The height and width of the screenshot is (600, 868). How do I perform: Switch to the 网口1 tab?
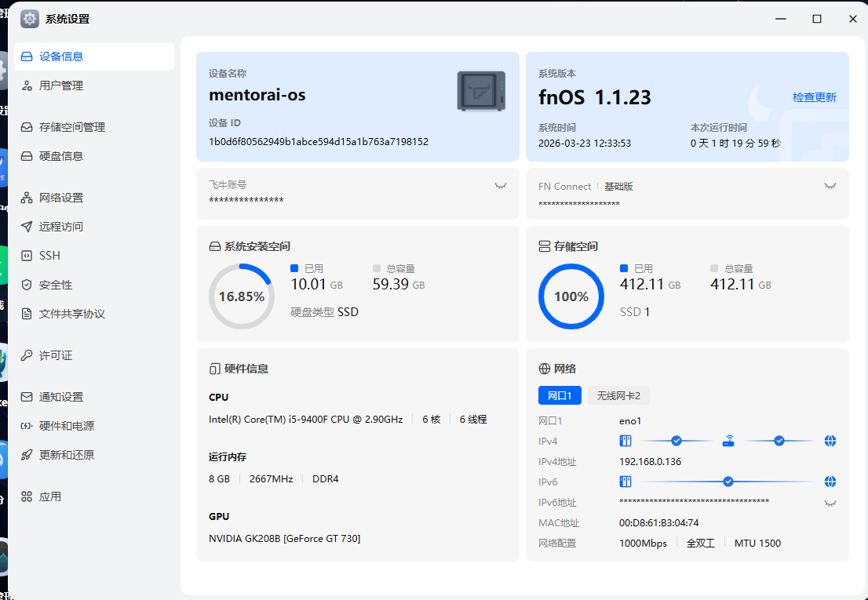560,395
